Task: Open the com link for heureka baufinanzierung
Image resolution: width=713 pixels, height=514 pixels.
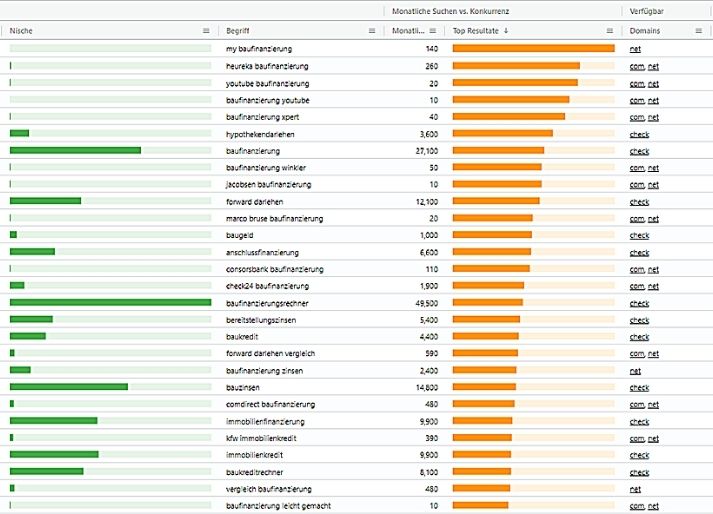Action: (636, 67)
